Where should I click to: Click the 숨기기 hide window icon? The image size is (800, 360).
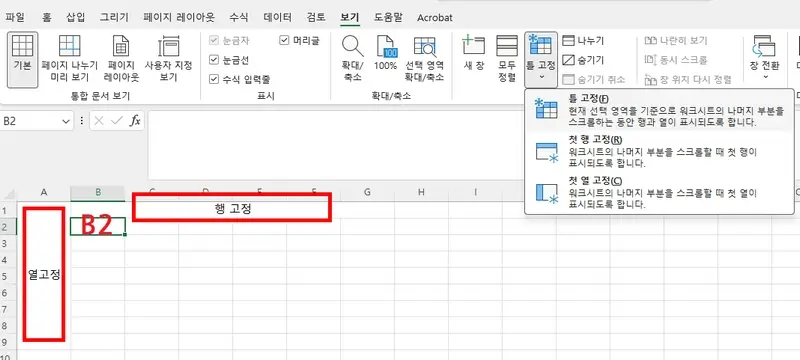[x=568, y=60]
